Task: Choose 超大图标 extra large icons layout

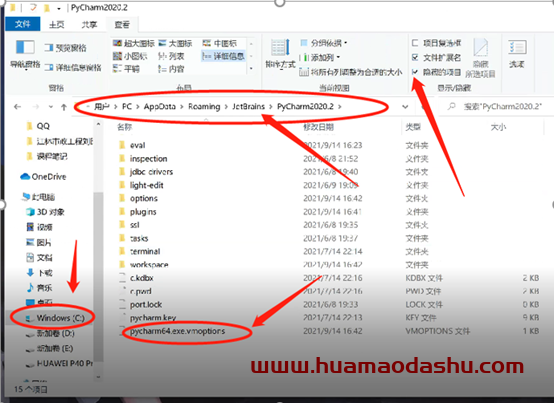Action: (x=134, y=43)
